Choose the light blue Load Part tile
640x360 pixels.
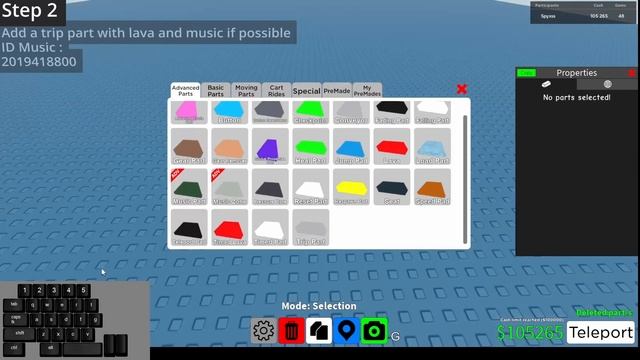click(432, 147)
